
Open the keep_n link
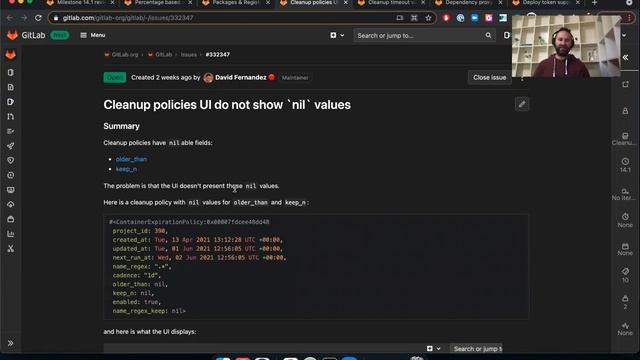tap(127, 169)
